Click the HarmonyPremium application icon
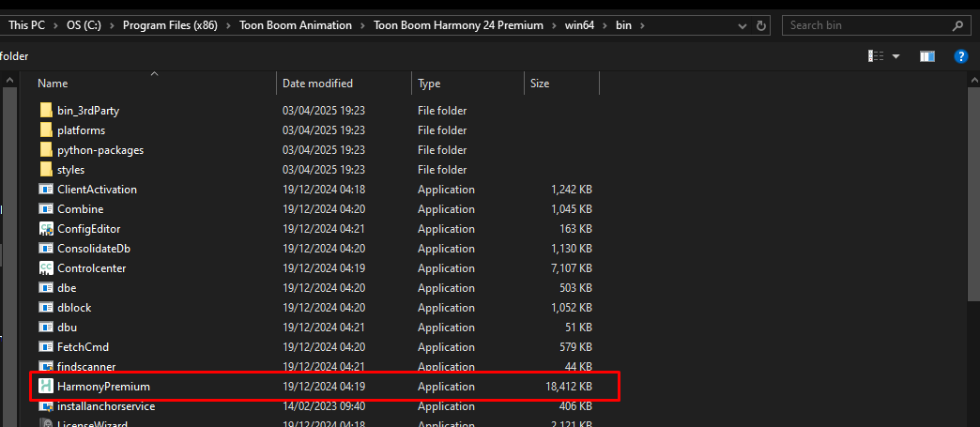The image size is (980, 427). (46, 387)
